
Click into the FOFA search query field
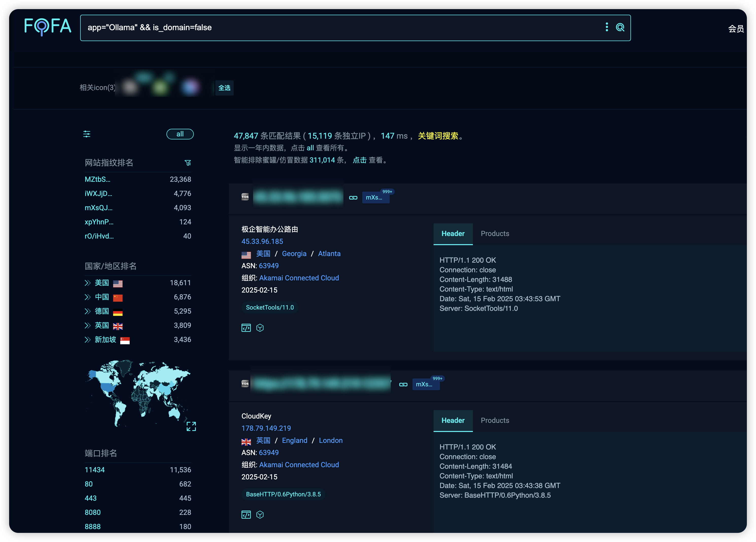pyautogui.click(x=333, y=28)
